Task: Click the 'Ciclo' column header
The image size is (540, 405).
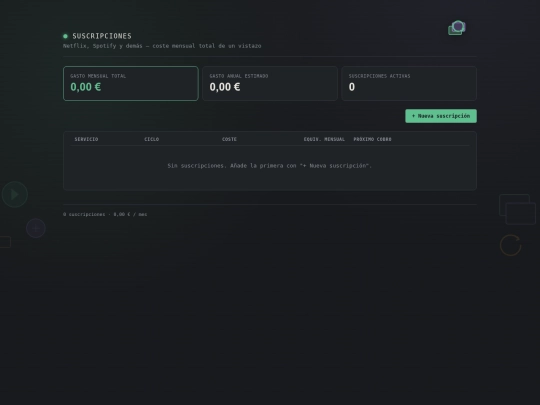Action: [152, 139]
